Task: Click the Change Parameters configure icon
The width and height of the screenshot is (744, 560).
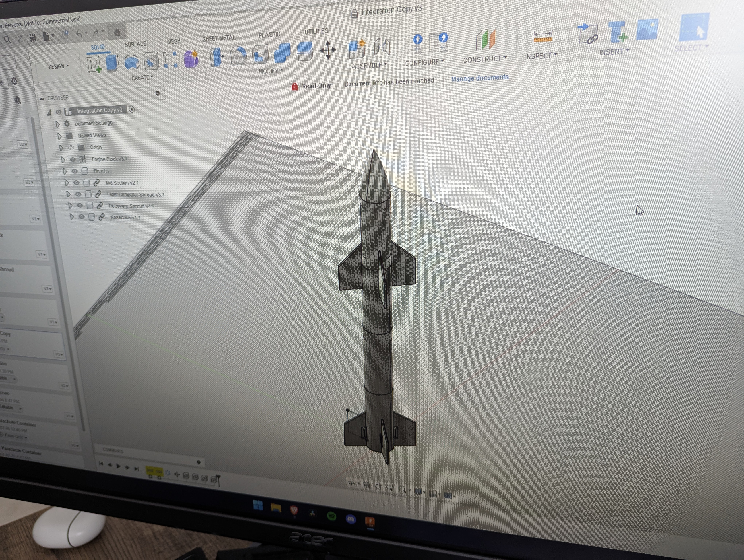Action: pos(414,44)
